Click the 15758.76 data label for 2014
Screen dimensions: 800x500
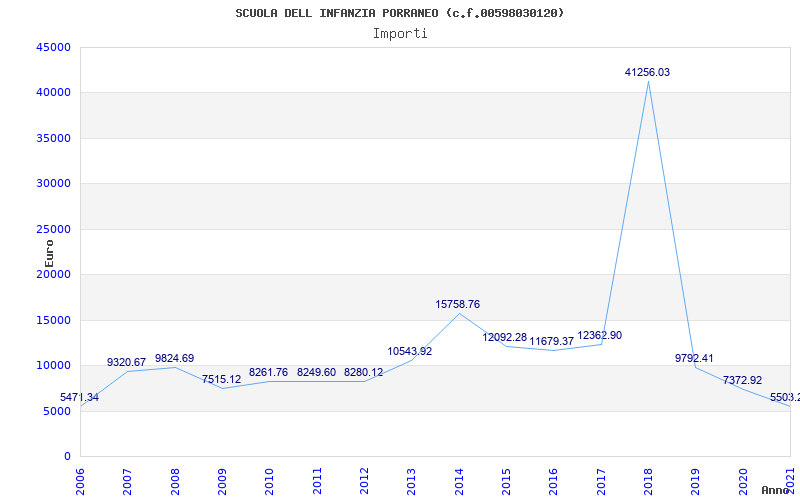[457, 304]
